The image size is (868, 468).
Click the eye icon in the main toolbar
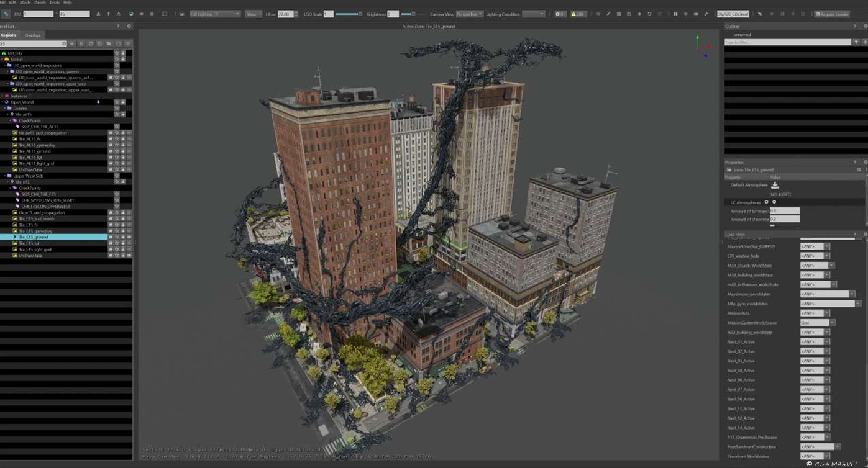142,14
